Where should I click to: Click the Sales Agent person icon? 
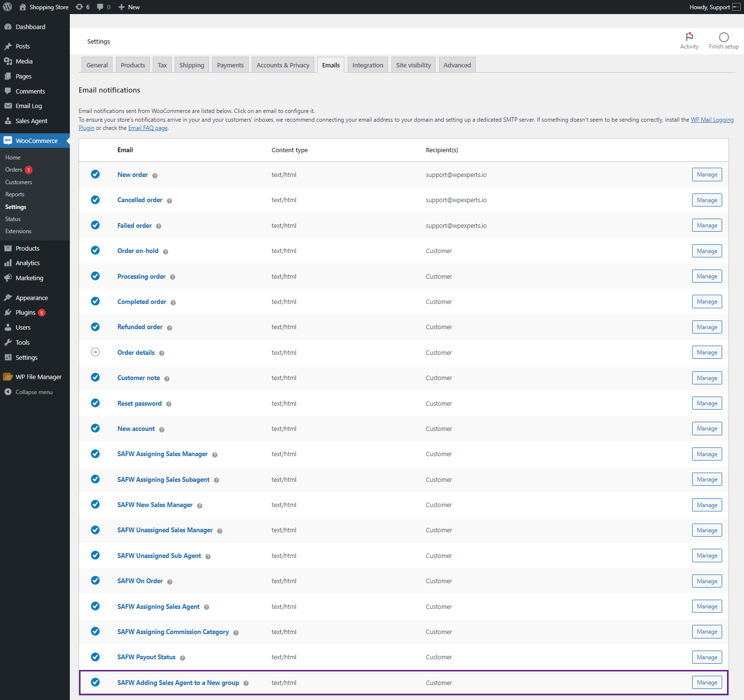[8, 121]
